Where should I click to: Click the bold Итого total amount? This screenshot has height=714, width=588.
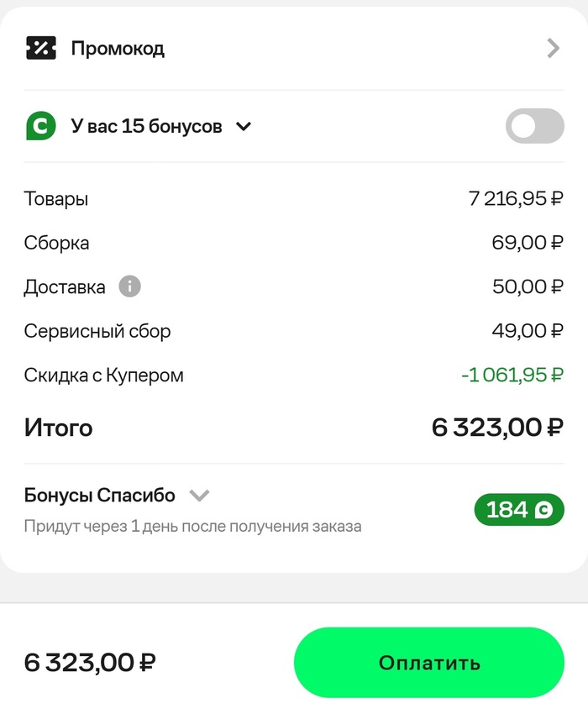(x=497, y=428)
